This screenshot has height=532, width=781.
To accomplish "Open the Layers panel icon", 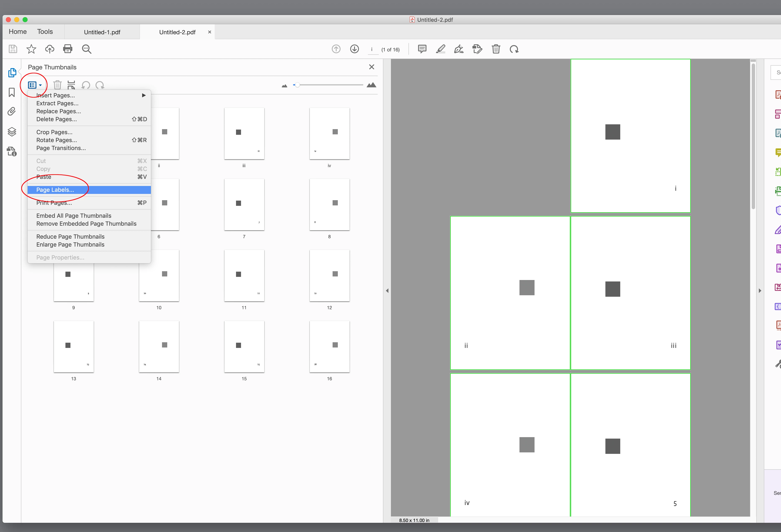I will tap(12, 132).
